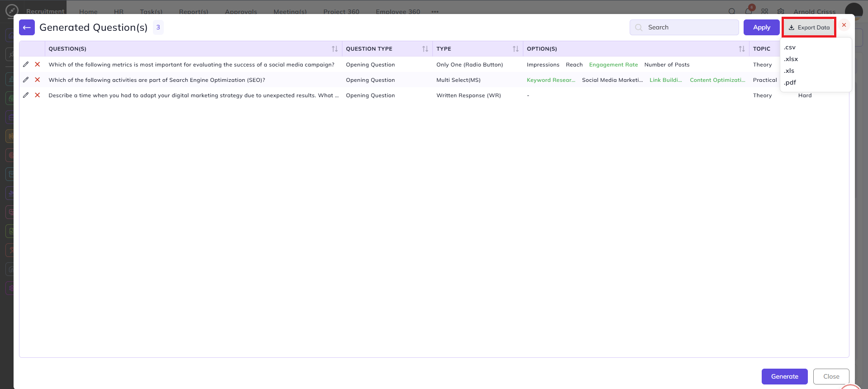Open the HR tab in top navigation
The image size is (868, 389).
(x=119, y=12)
